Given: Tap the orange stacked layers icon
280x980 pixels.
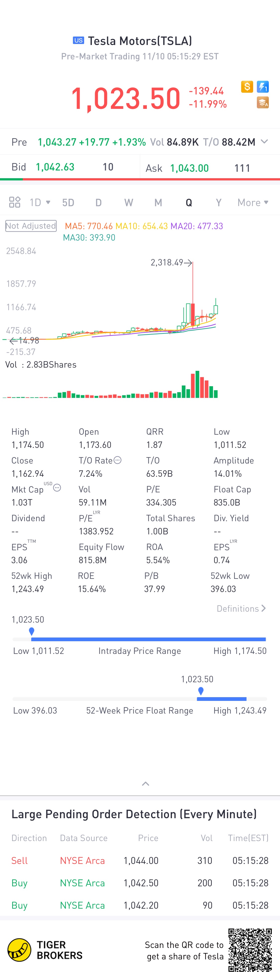Looking at the screenshot, I should coord(263,102).
